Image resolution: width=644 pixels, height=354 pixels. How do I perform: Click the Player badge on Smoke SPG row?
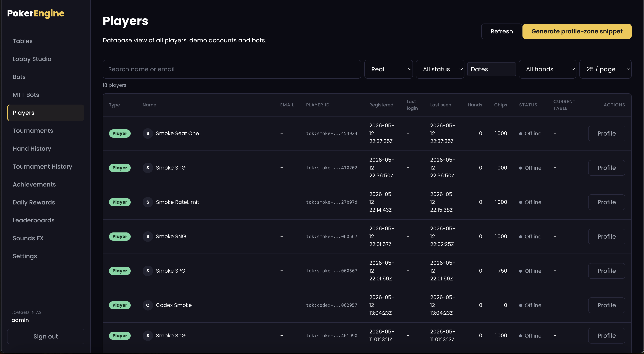point(120,271)
